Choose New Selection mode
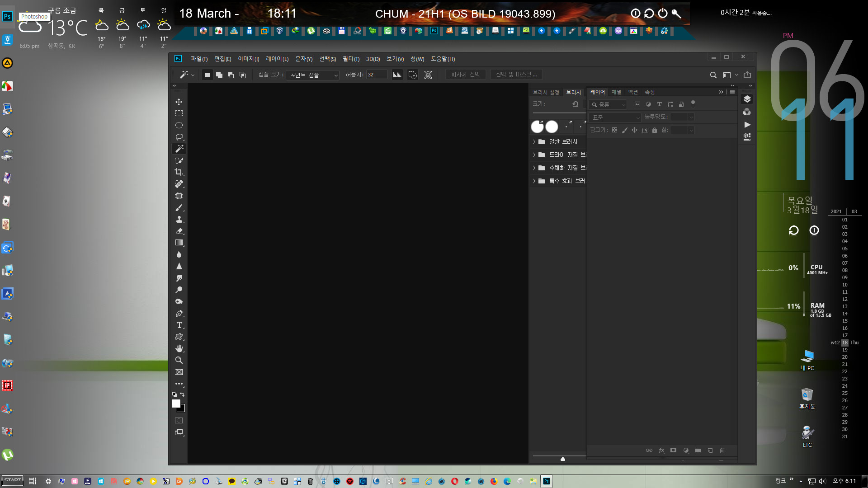868x488 pixels. (208, 75)
